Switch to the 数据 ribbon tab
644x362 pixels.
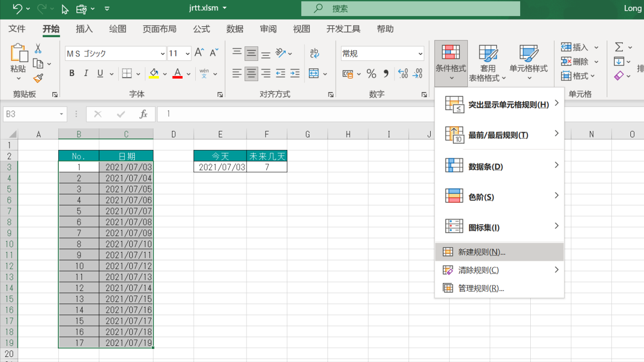click(x=235, y=29)
